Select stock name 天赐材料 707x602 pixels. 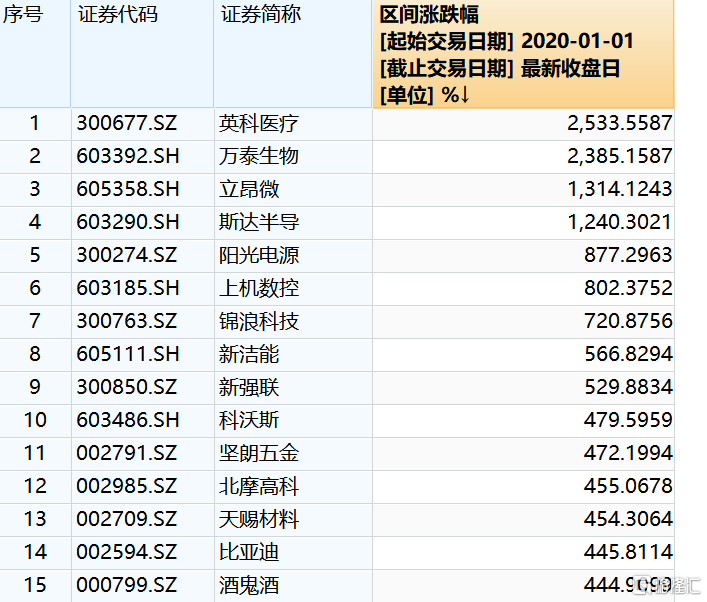pyautogui.click(x=259, y=519)
